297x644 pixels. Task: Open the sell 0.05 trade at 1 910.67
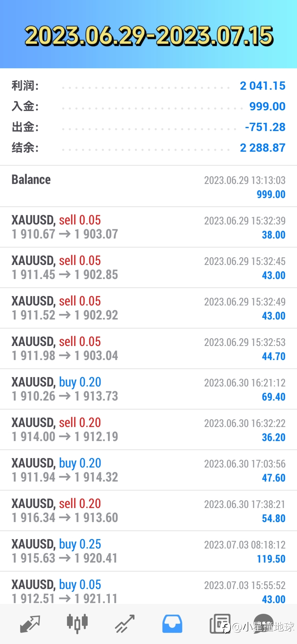(148, 227)
